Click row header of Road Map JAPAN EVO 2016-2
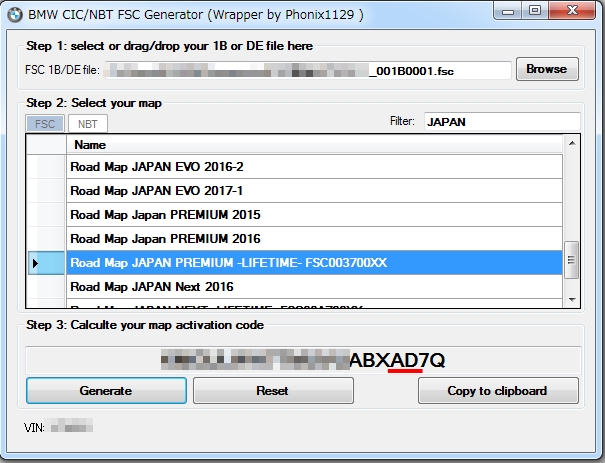This screenshot has height=463, width=605. pos(46,167)
